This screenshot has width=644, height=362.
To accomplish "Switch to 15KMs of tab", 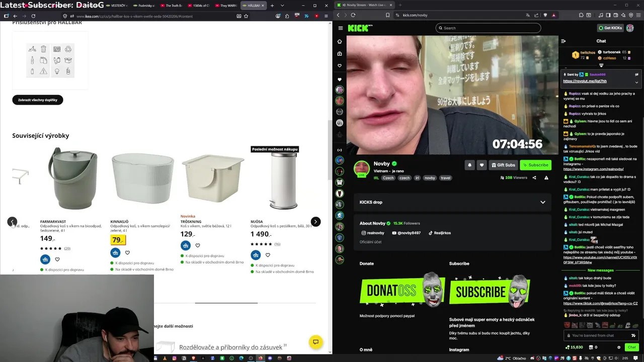I will click(198, 6).
